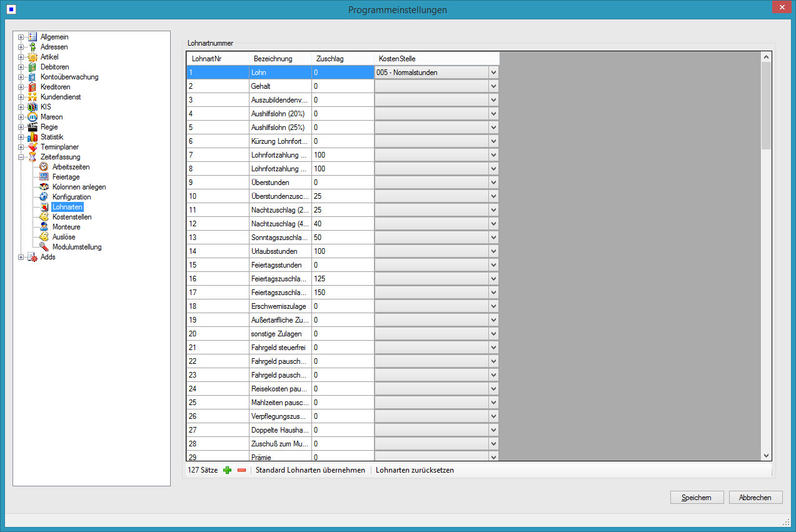Open KostenStelle dropdown for Lohn row
The image size is (796, 532).
pos(493,73)
